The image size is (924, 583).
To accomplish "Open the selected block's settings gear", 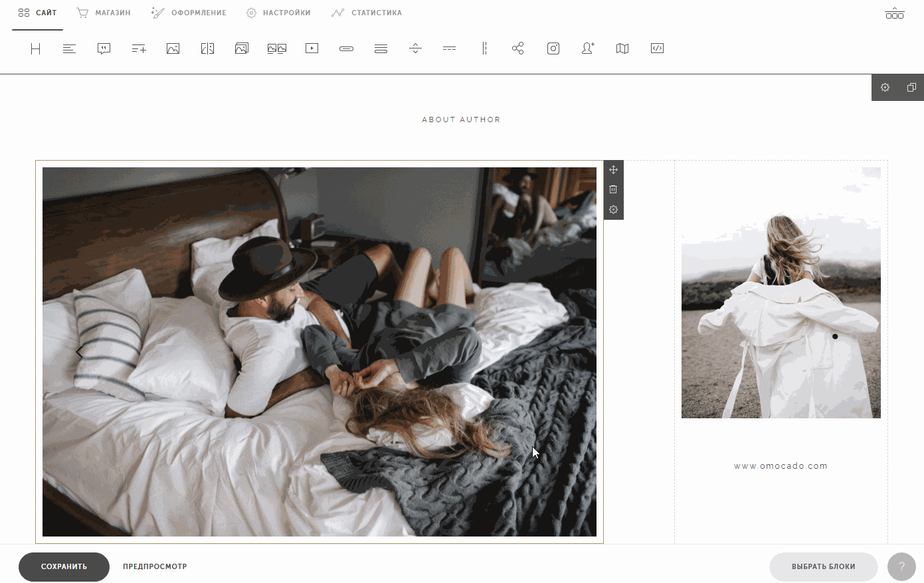I will pos(613,209).
